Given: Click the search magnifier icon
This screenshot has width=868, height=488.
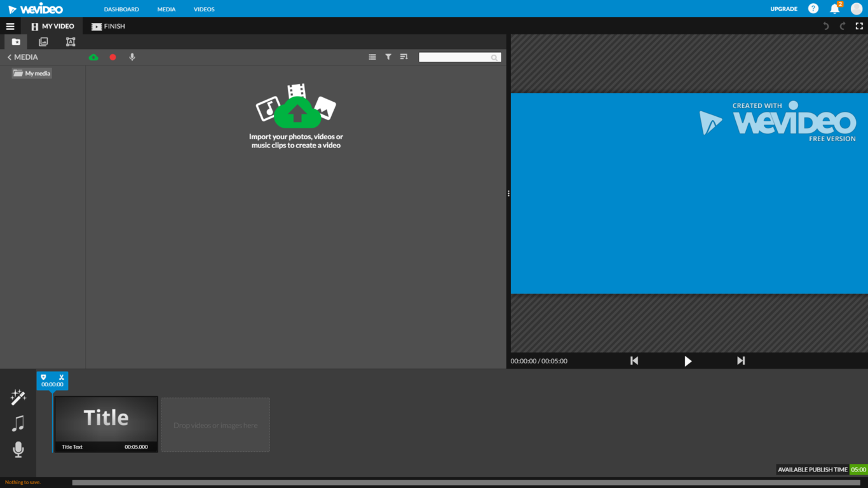Looking at the screenshot, I should [494, 58].
